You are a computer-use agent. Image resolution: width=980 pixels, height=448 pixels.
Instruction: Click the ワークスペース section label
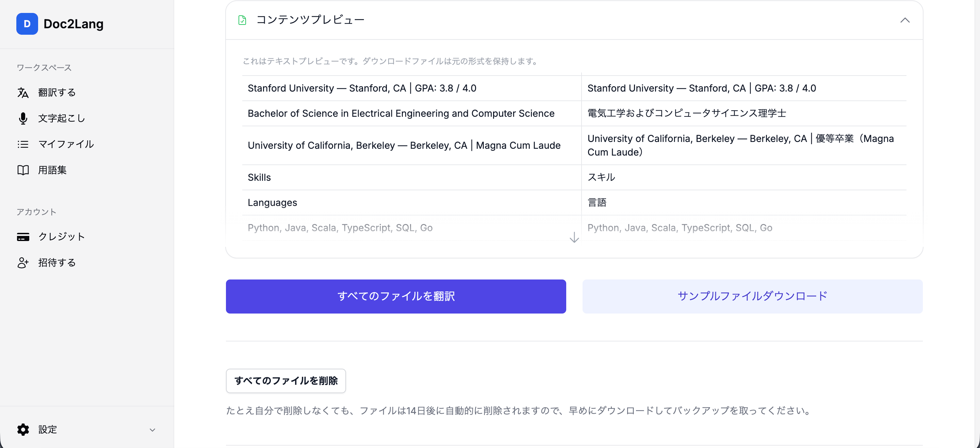pyautogui.click(x=44, y=67)
